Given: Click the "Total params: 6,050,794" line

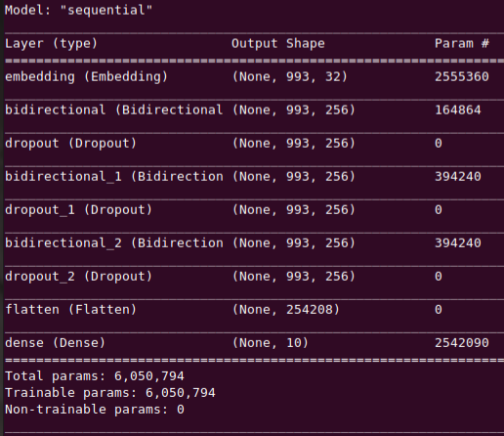Looking at the screenshot, I should point(95,376).
